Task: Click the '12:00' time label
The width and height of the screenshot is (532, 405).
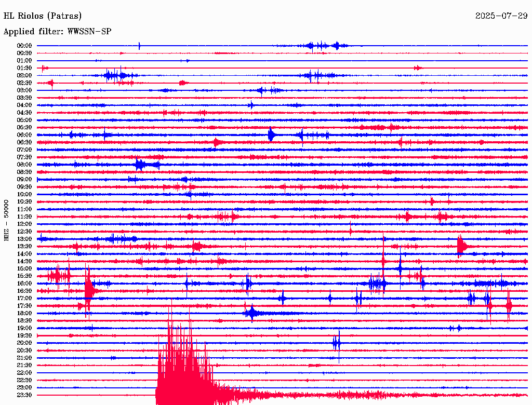Action: pyautogui.click(x=24, y=224)
